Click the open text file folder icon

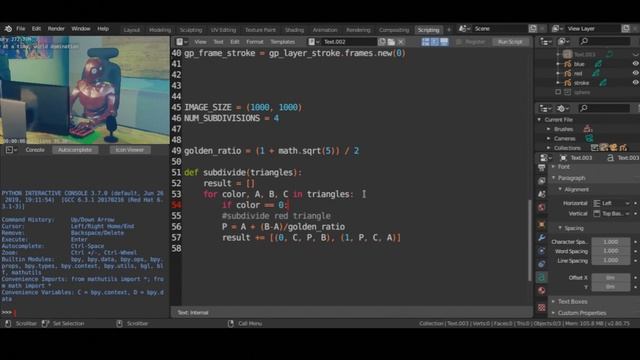(x=391, y=42)
